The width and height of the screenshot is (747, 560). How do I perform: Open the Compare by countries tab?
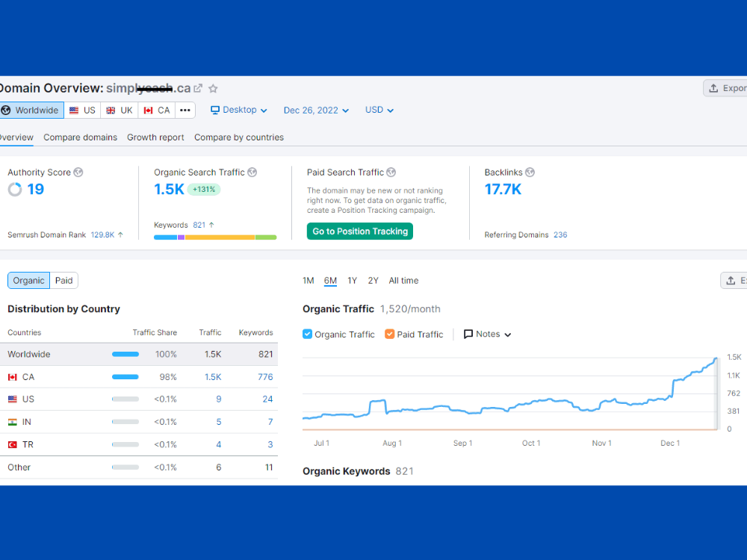(239, 137)
